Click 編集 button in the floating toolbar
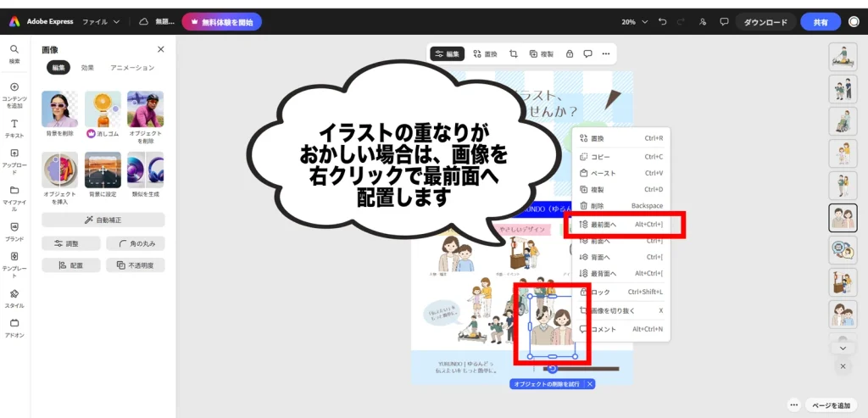Image resolution: width=868 pixels, height=418 pixels. (x=448, y=53)
